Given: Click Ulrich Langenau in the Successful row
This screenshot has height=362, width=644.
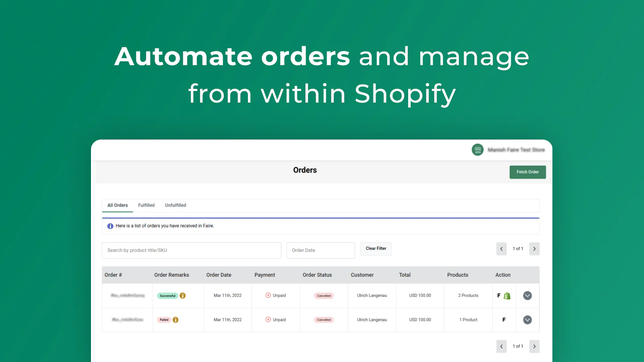Looking at the screenshot, I should [372, 296].
